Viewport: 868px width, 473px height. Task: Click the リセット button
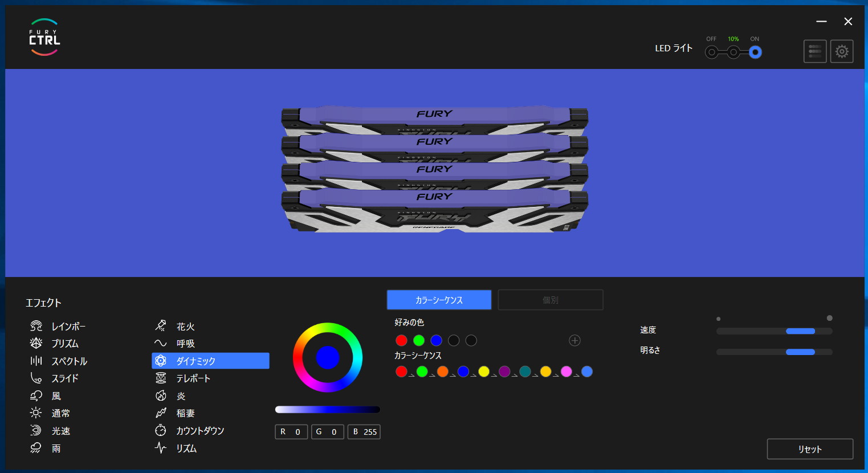(810, 449)
